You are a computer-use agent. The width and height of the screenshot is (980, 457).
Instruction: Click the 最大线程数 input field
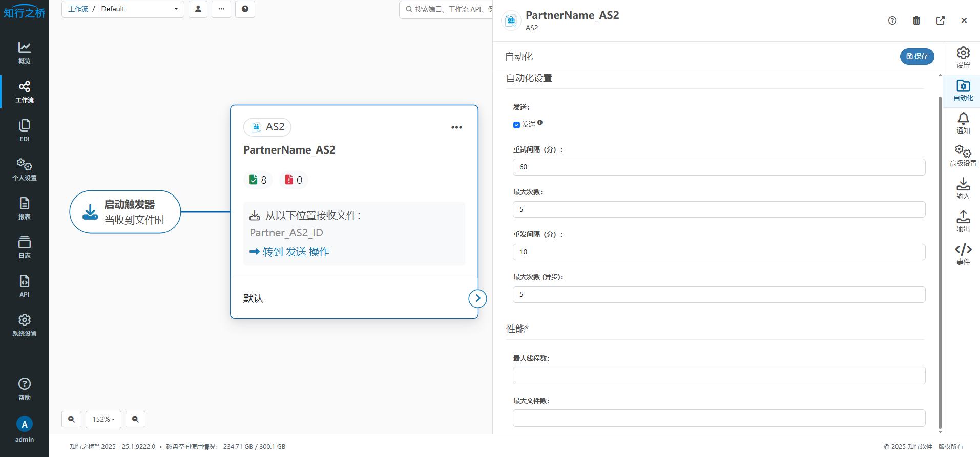[x=718, y=376]
